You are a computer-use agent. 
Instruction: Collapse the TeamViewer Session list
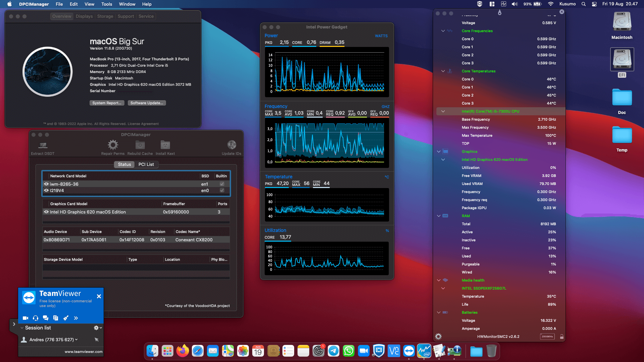[x=22, y=328]
